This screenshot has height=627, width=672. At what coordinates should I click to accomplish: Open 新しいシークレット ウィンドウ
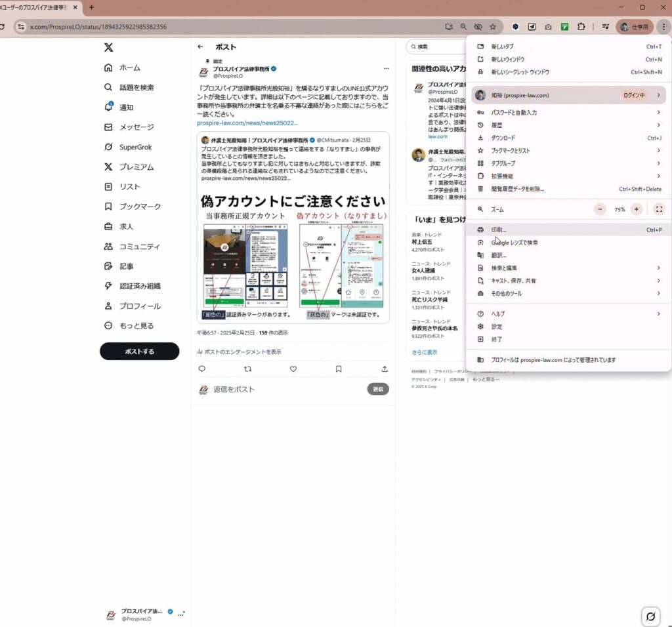point(568,72)
